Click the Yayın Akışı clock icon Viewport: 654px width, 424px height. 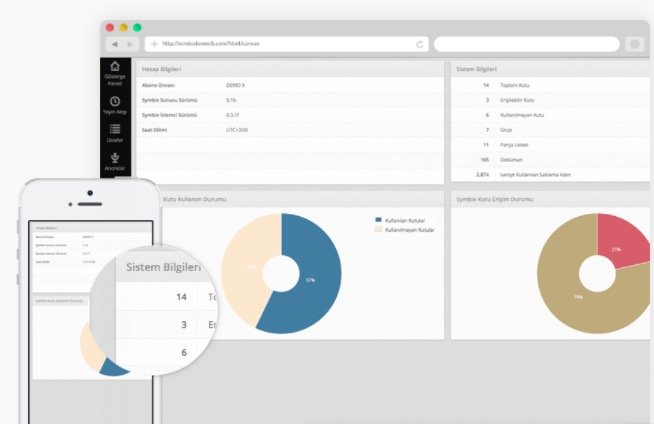coord(115,101)
